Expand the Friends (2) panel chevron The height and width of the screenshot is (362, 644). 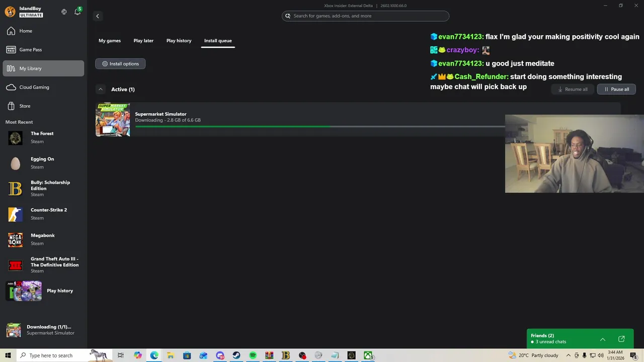[x=603, y=339]
